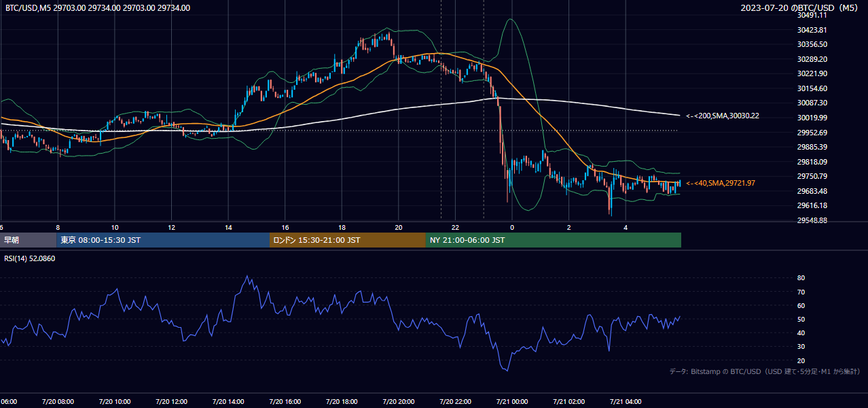
Task: Click the RSI level 50 axis label
Action: click(801, 319)
